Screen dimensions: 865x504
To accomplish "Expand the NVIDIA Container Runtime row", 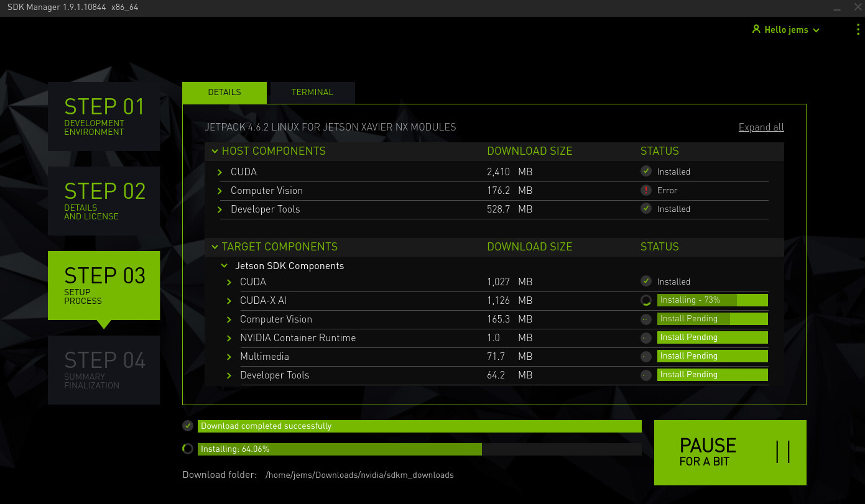I will pos(229,338).
